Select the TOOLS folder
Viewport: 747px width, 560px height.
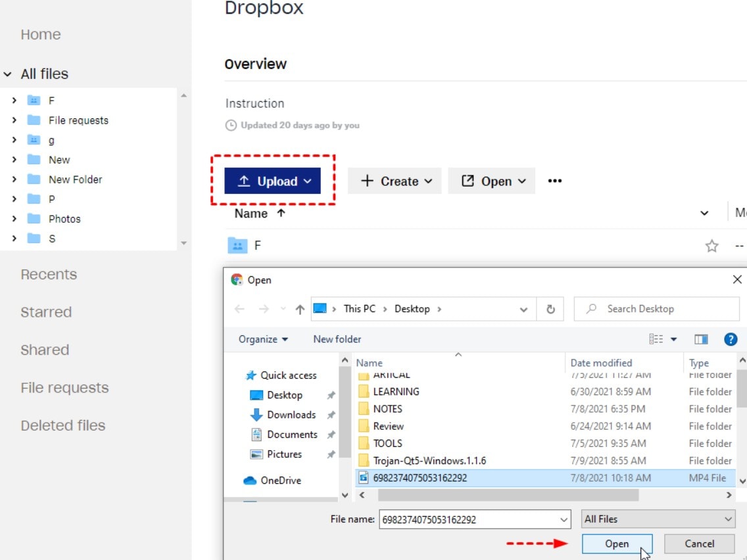coord(387,443)
